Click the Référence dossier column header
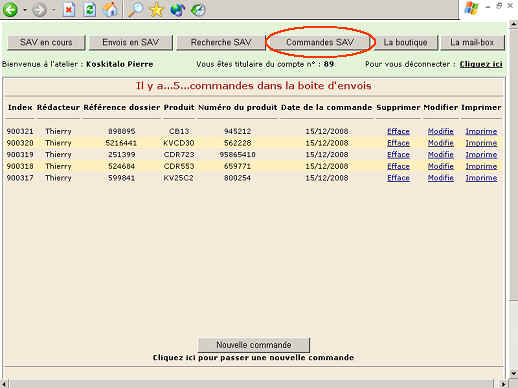Screen dimensions: 518x388 (122, 107)
